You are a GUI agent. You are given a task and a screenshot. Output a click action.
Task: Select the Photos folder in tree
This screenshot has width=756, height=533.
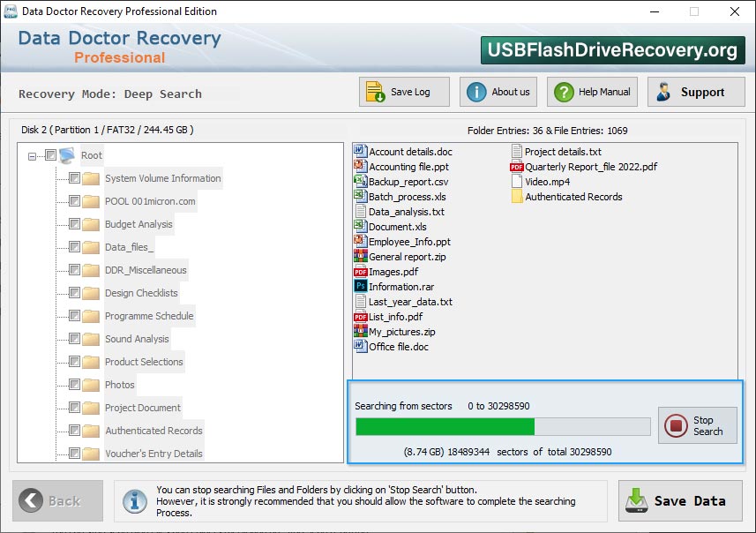[x=120, y=385]
